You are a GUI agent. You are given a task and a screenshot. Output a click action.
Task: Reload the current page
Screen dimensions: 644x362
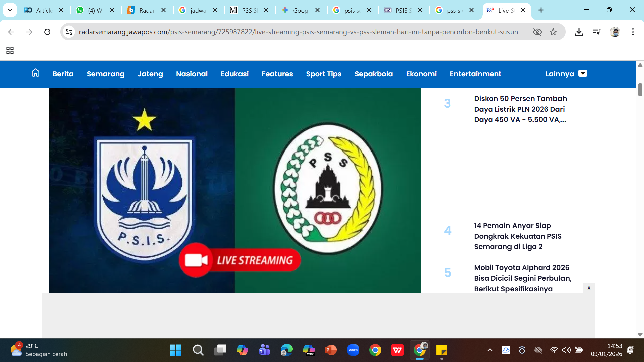pyautogui.click(x=47, y=32)
